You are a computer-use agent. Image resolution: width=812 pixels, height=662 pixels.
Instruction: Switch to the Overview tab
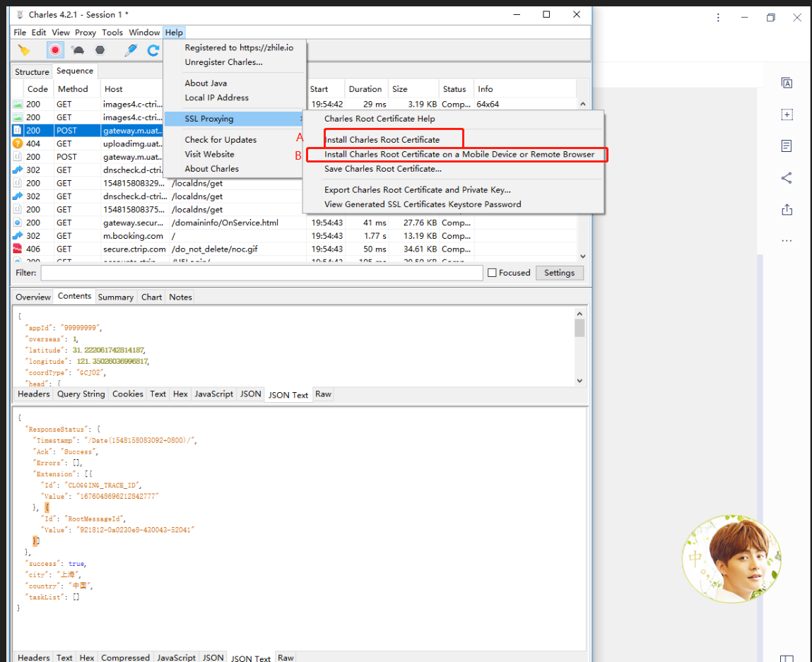pyautogui.click(x=33, y=297)
